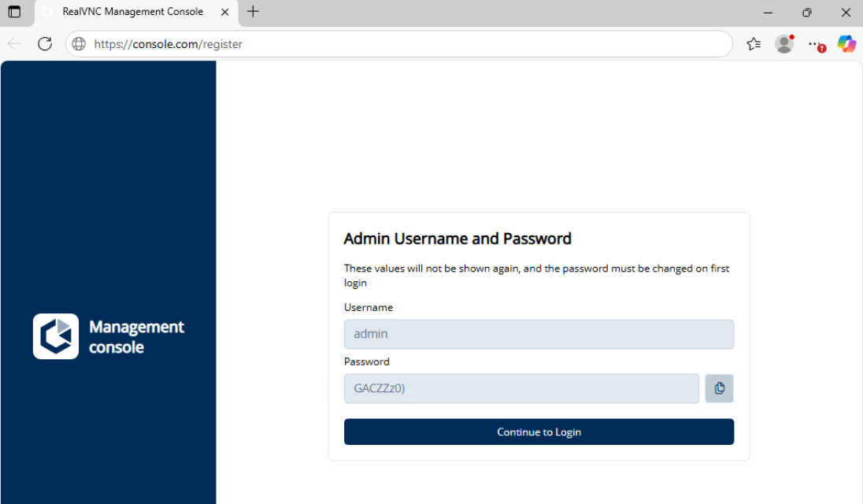Copy the generated password to clipboard
Image resolution: width=863 pixels, height=504 pixels.
[719, 388]
